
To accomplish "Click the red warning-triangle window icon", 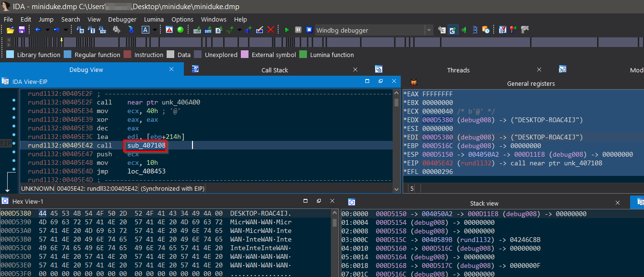I will coord(169,30).
